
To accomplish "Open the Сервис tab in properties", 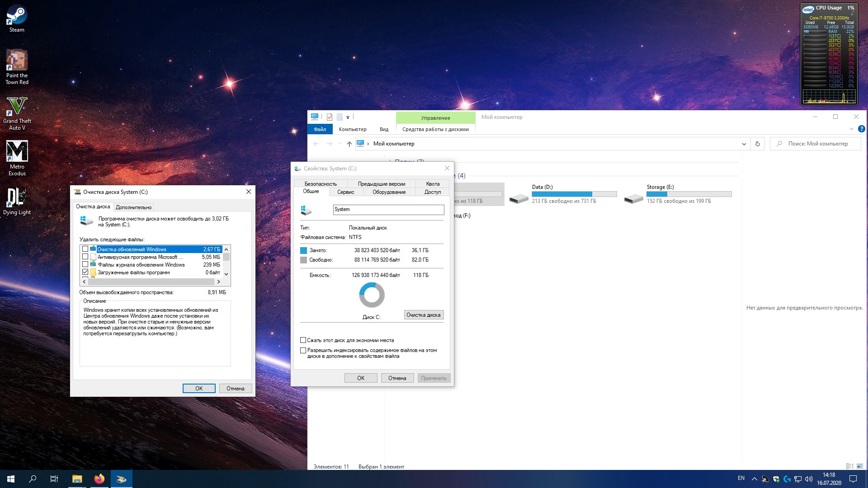I will pos(345,192).
